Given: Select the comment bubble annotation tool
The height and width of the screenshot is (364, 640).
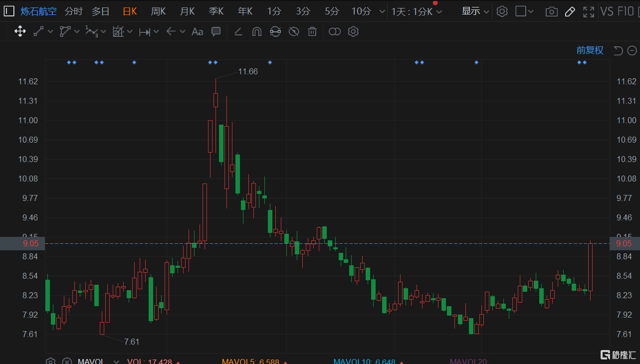Looking at the screenshot, I should 216,32.
